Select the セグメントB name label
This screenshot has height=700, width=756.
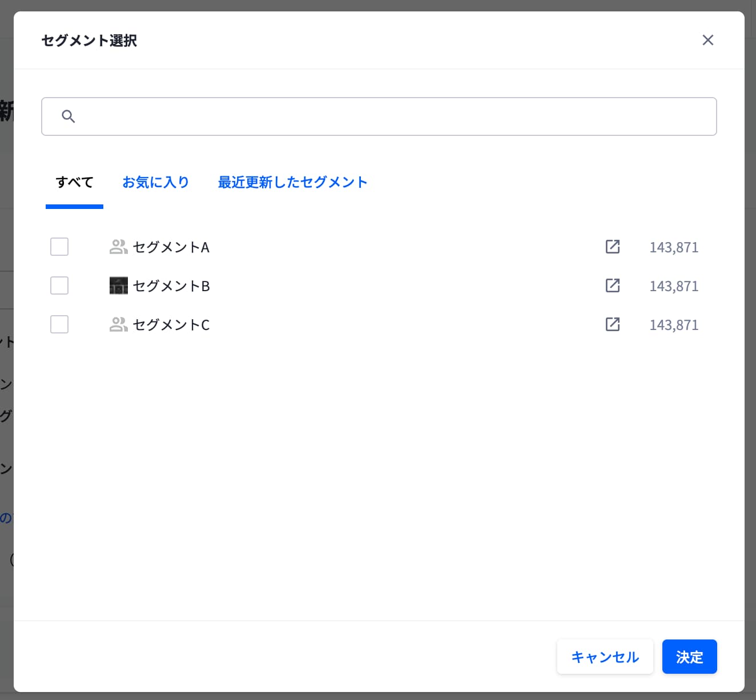pyautogui.click(x=171, y=286)
